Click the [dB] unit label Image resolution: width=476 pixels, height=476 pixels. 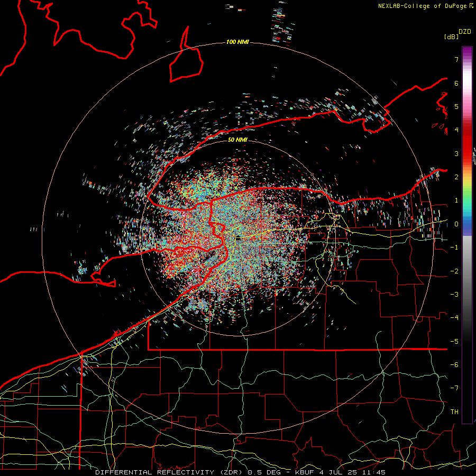pyautogui.click(x=451, y=36)
